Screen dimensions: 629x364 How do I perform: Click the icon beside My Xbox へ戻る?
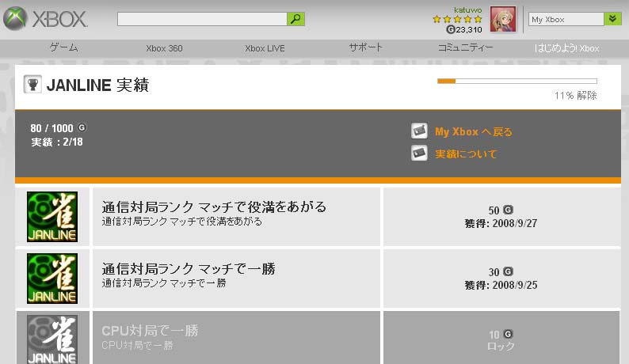click(x=419, y=131)
